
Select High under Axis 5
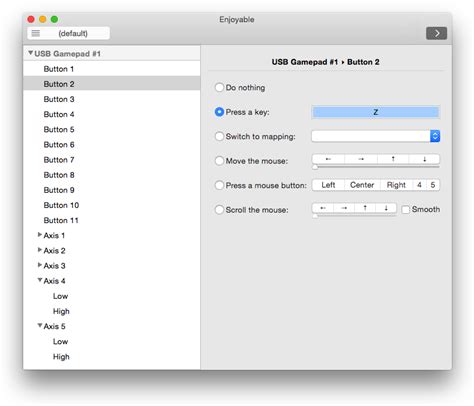click(x=112, y=357)
